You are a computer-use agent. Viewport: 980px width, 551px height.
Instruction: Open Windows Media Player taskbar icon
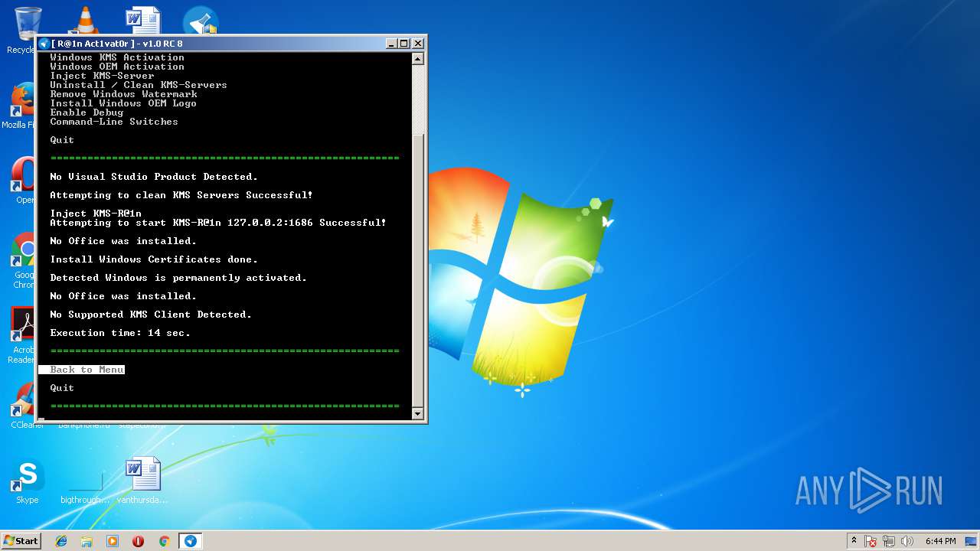pyautogui.click(x=113, y=541)
